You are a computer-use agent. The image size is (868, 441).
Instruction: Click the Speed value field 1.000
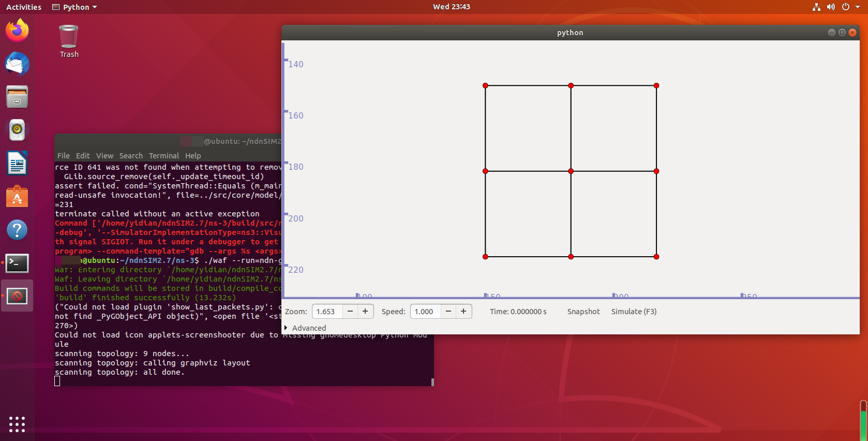426,312
